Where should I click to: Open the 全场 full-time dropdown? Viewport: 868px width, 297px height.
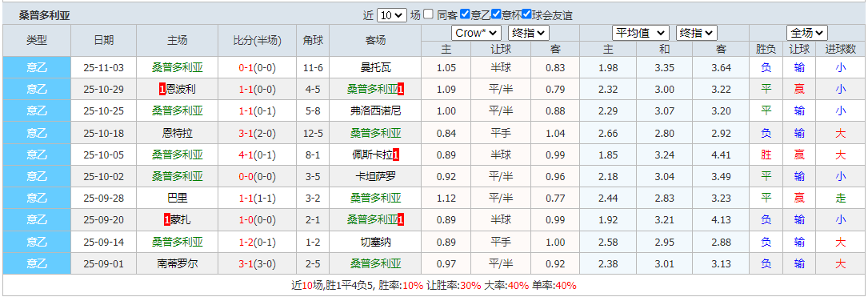tap(807, 34)
